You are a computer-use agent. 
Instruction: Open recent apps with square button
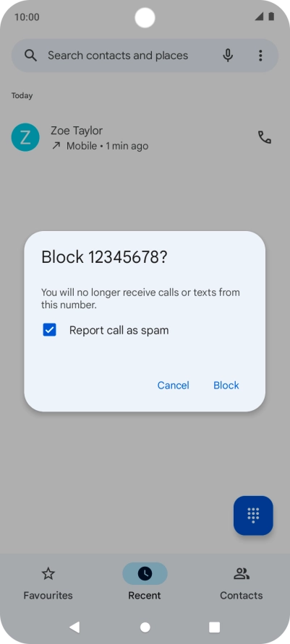tap(214, 627)
